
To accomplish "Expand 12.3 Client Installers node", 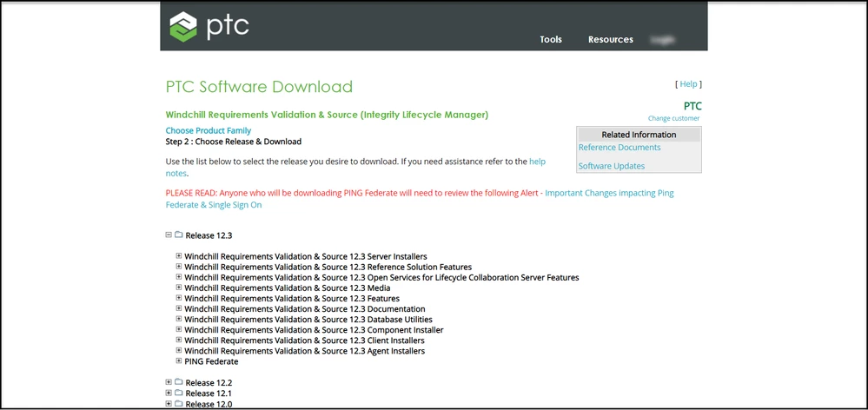I will click(x=179, y=340).
